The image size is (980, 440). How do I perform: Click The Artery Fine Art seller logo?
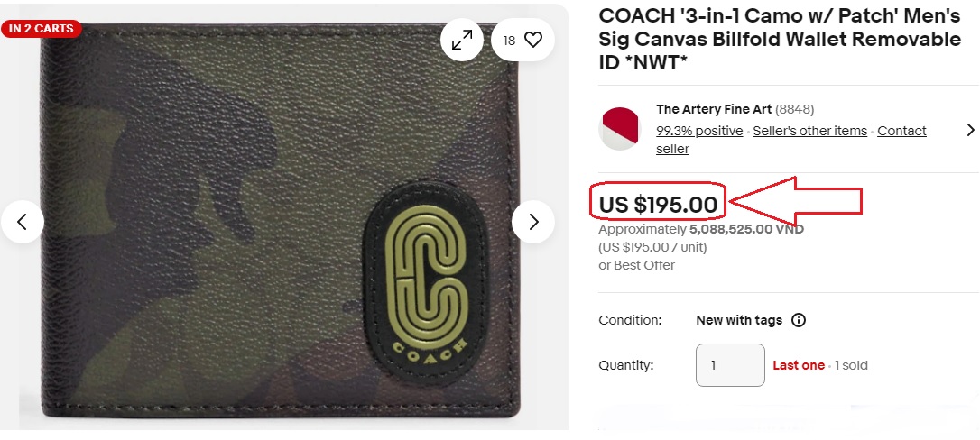tap(619, 128)
